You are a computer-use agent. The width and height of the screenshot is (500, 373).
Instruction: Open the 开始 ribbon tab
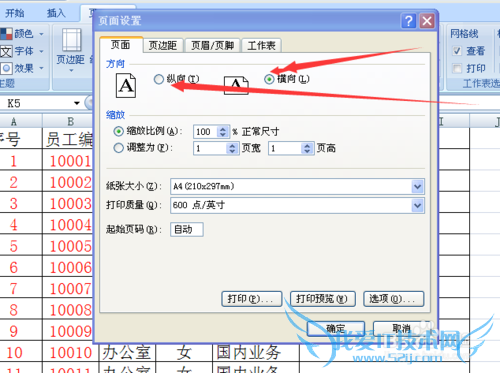pos(14,13)
